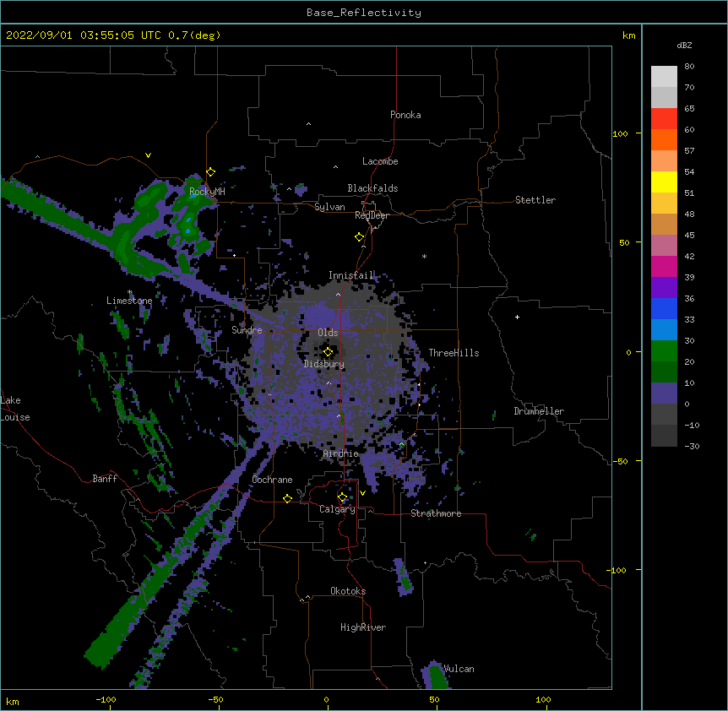This screenshot has width=728, height=711.
Task: Click the Okotoks label
Action: pyautogui.click(x=348, y=591)
